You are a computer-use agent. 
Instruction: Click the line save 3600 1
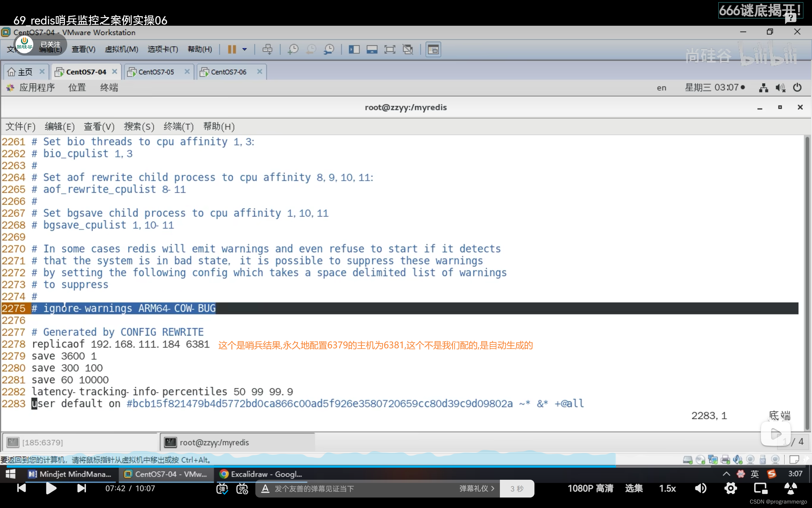click(x=64, y=356)
